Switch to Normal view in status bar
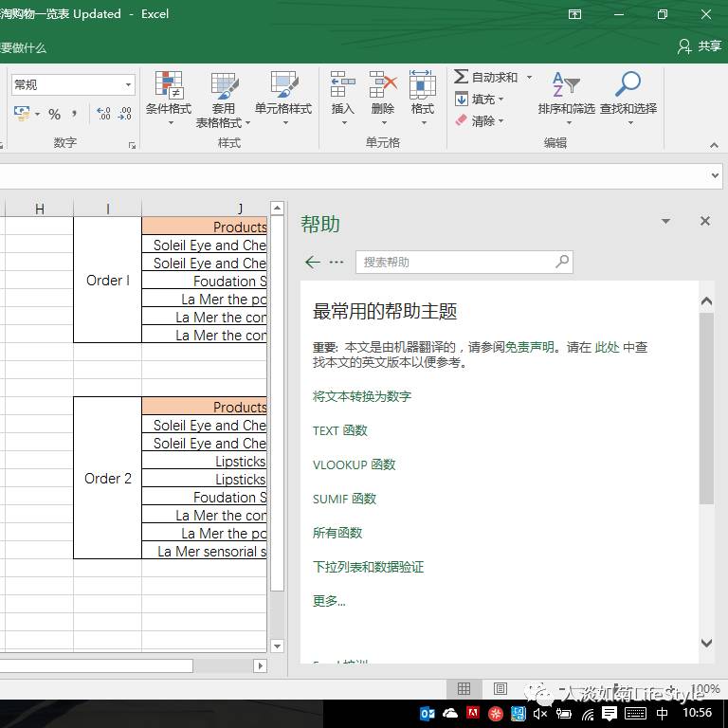 464,688
